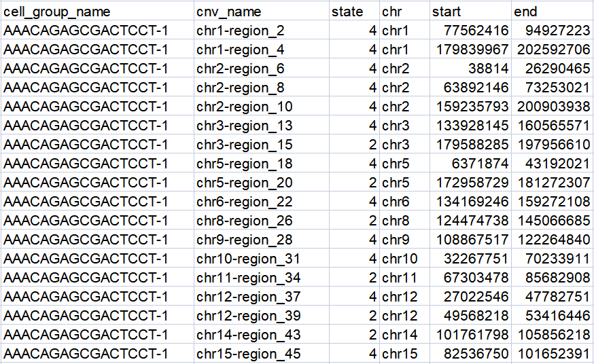Click cell chr12-region_37

[x=262, y=296]
